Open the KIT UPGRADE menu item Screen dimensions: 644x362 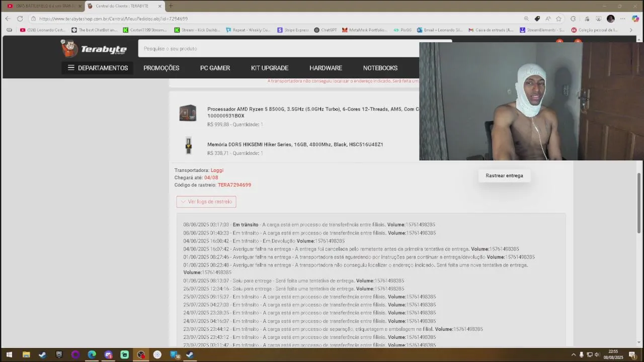click(270, 68)
